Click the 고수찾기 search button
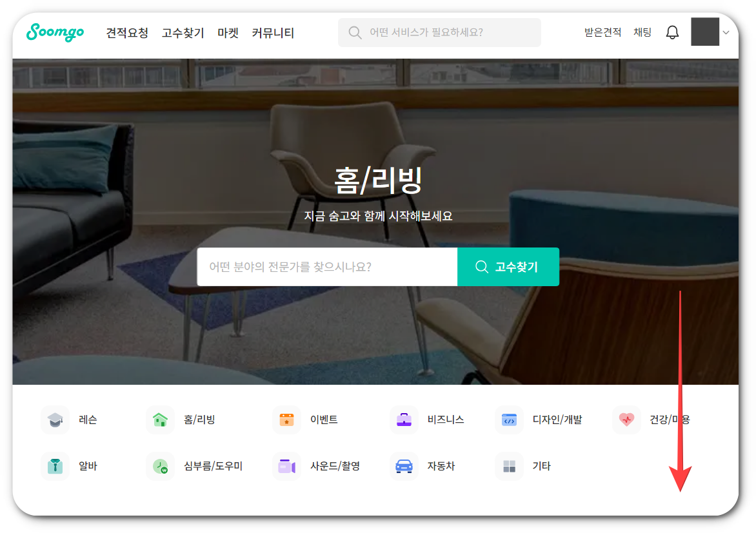The width and height of the screenshot is (756, 533). click(508, 266)
